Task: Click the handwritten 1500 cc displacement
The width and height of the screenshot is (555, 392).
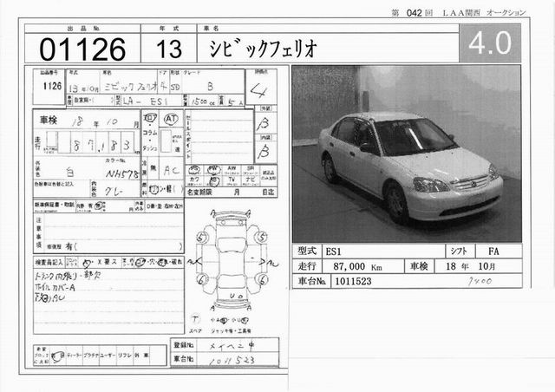Action: [x=203, y=101]
